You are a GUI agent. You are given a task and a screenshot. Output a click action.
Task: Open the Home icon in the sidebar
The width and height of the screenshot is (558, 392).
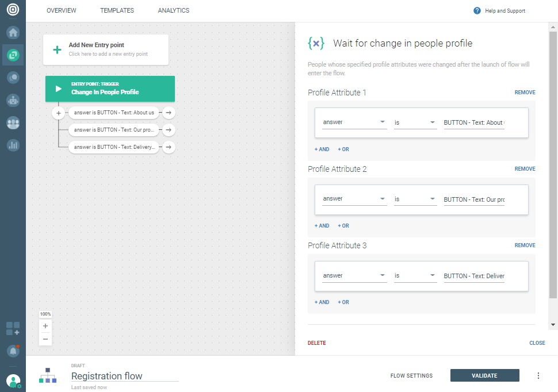[13, 33]
